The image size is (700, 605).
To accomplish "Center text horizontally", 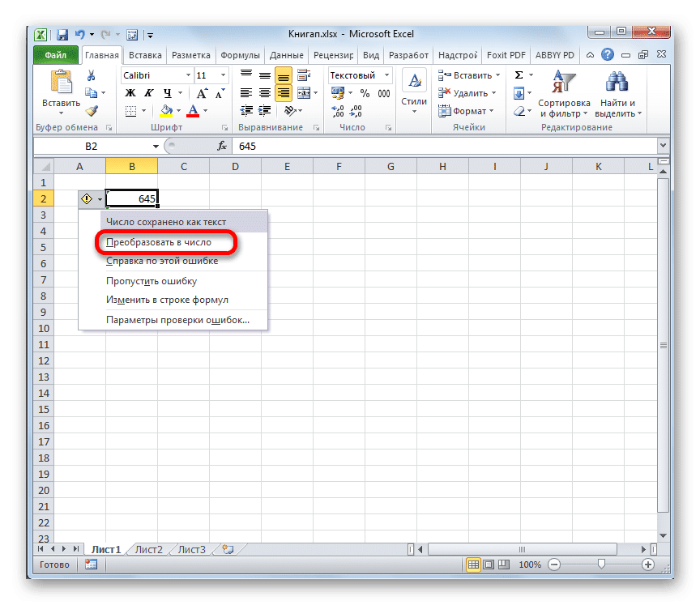I will (265, 93).
